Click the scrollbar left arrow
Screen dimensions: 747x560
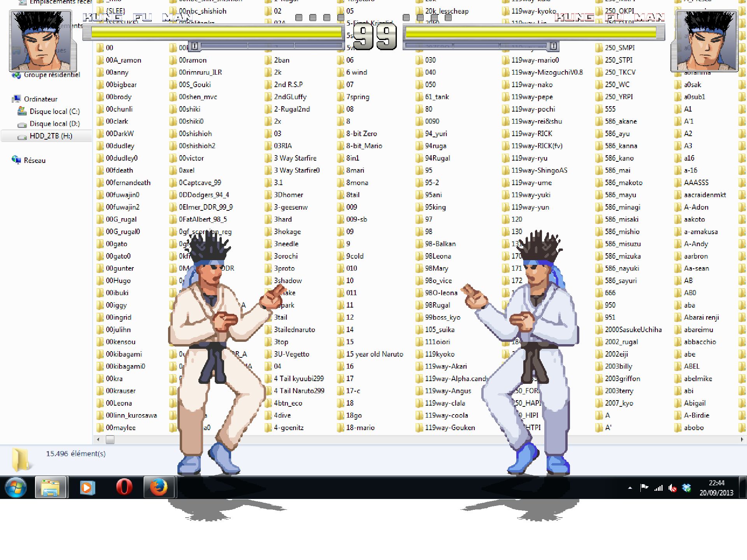[98, 440]
